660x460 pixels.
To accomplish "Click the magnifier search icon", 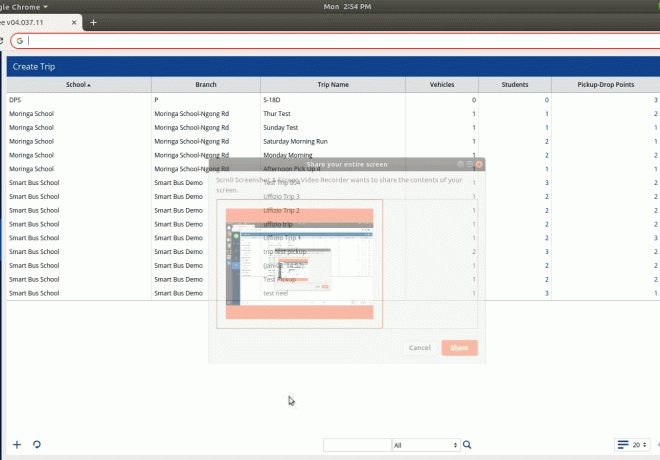I will tap(467, 445).
